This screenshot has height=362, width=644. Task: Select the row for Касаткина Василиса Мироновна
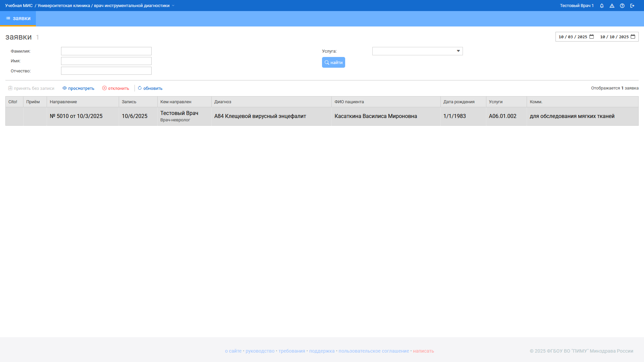(x=376, y=116)
